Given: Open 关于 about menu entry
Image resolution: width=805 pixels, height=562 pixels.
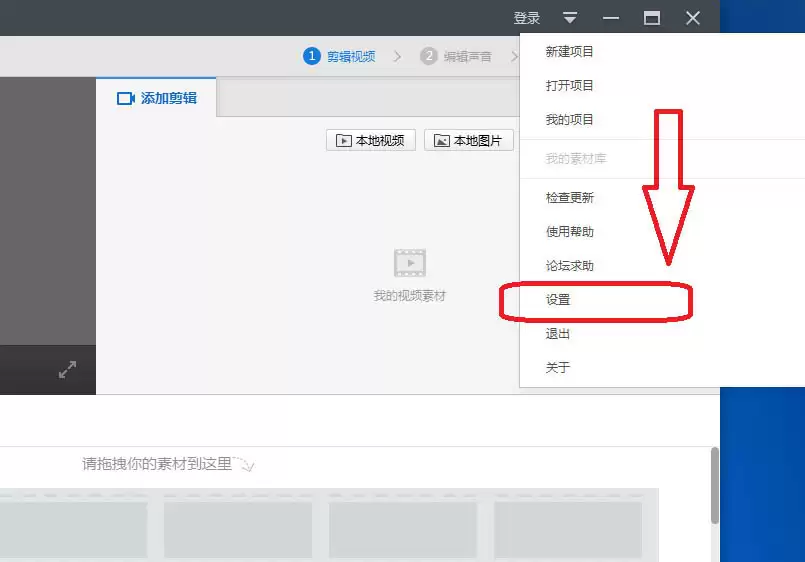Looking at the screenshot, I should tap(558, 367).
